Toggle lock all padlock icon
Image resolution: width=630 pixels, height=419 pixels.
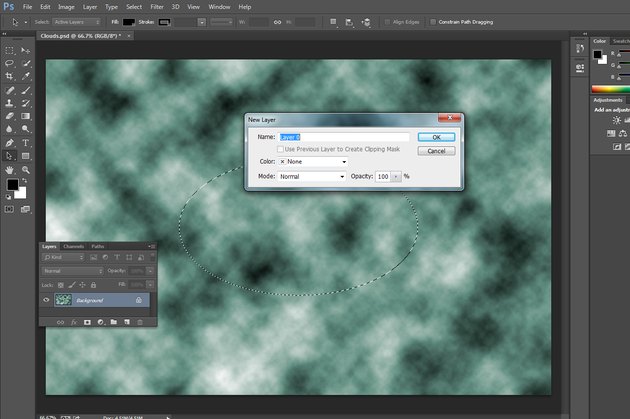93,285
